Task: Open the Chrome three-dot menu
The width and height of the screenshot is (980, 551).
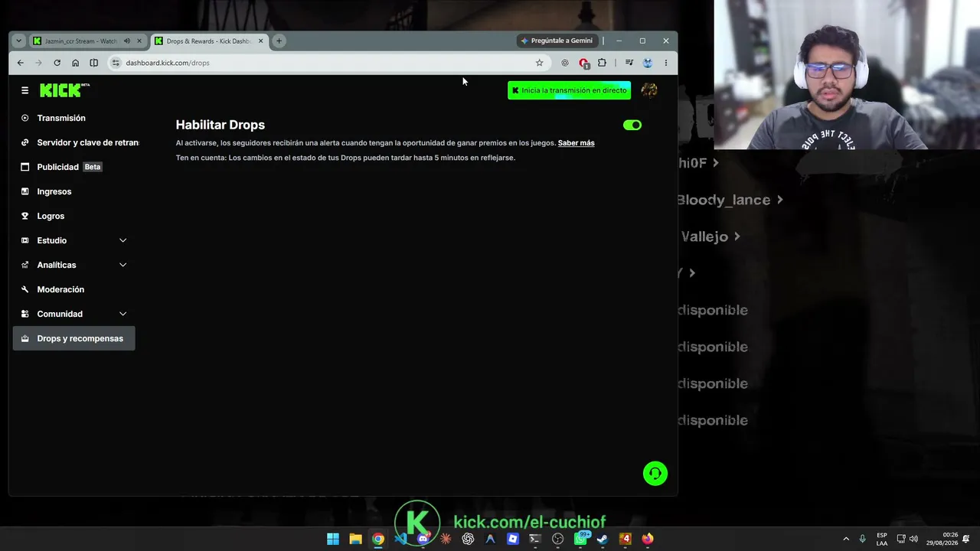Action: pos(665,63)
